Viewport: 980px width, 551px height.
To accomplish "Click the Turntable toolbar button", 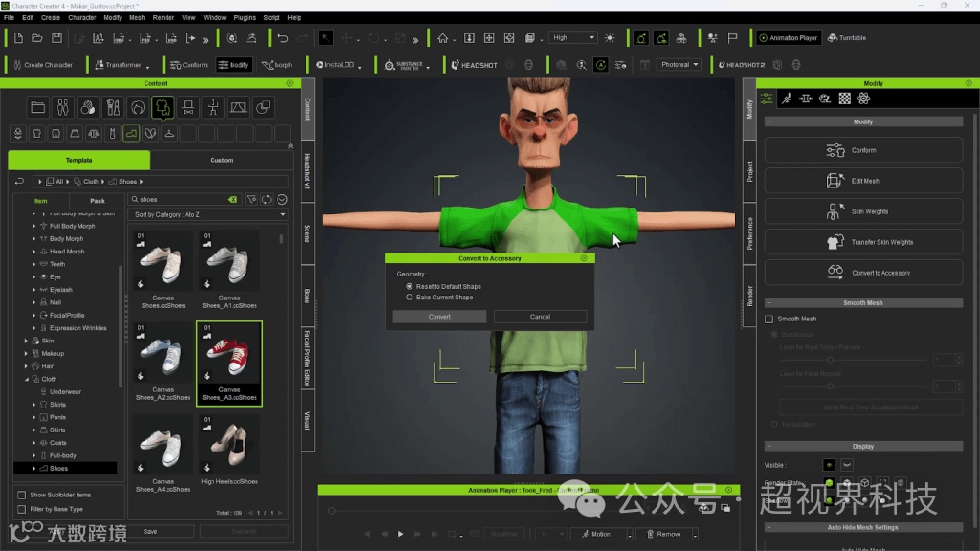I will pos(847,38).
